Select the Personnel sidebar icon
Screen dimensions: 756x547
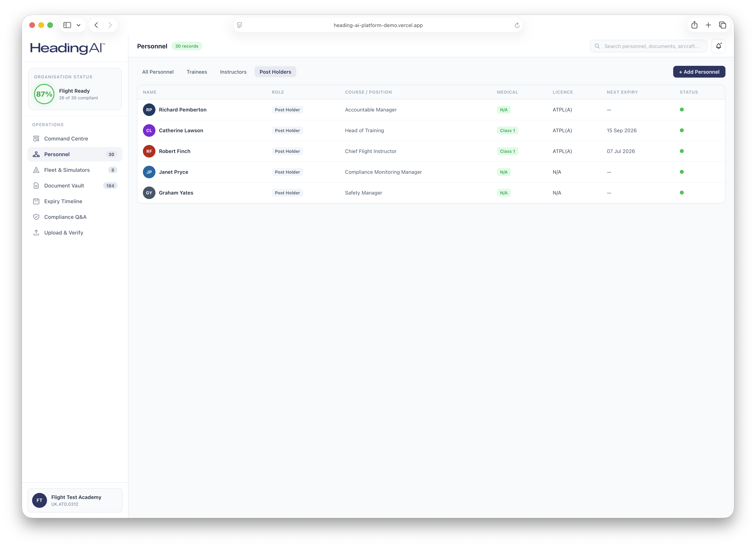(36, 154)
